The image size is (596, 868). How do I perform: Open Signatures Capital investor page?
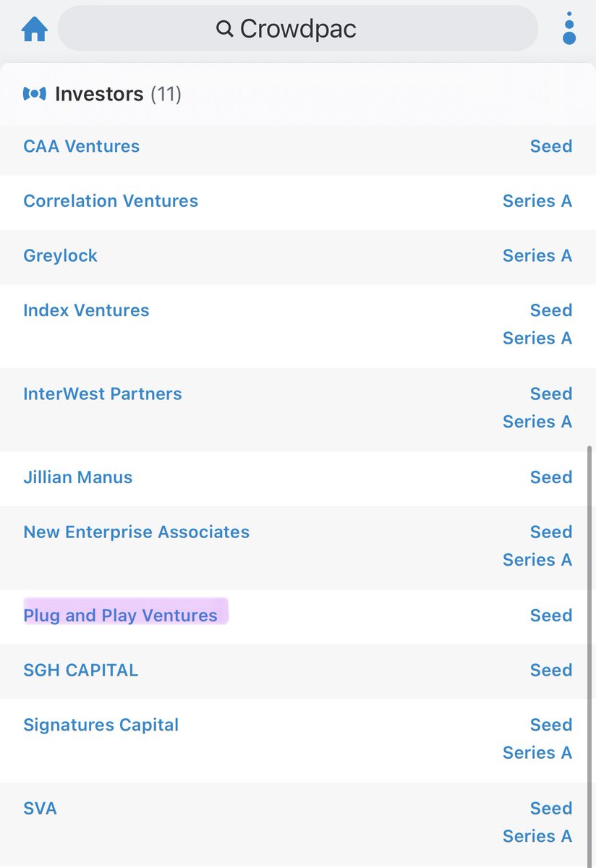click(101, 725)
